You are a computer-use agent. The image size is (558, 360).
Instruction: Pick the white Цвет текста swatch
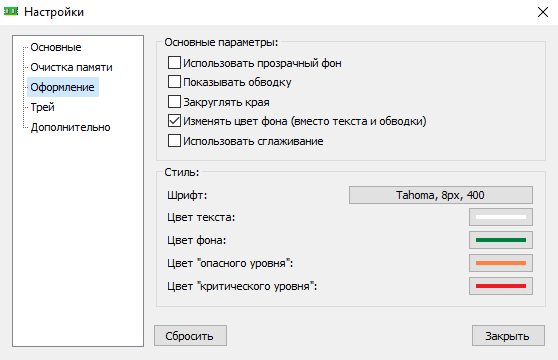pyautogui.click(x=501, y=217)
